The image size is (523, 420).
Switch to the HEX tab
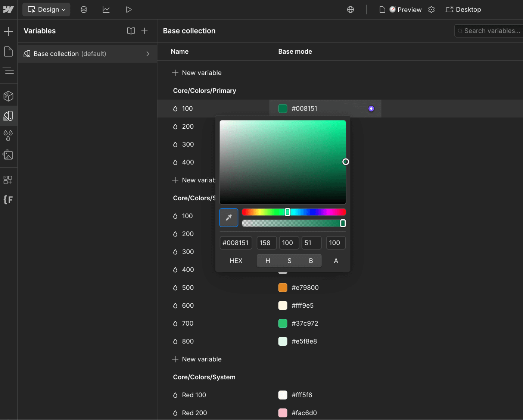pos(236,260)
